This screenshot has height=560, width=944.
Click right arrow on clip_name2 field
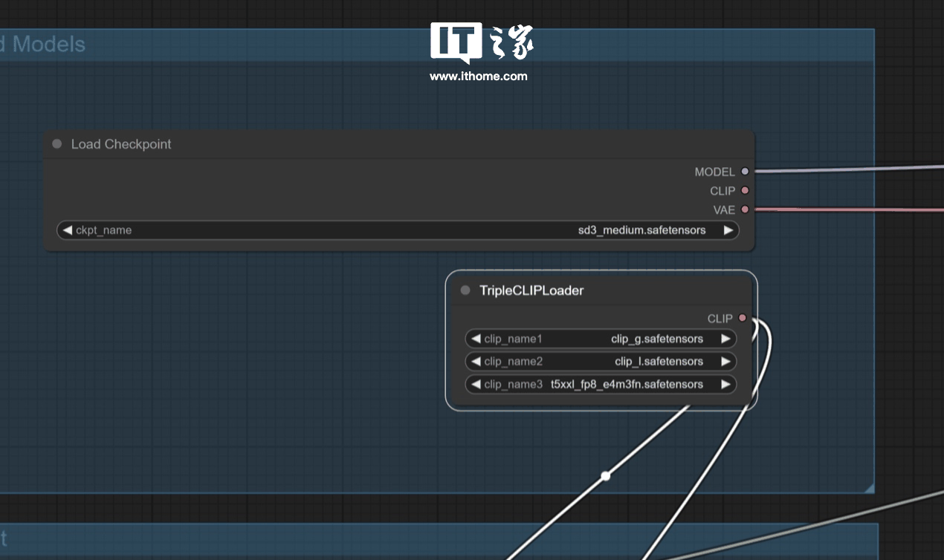(x=725, y=362)
